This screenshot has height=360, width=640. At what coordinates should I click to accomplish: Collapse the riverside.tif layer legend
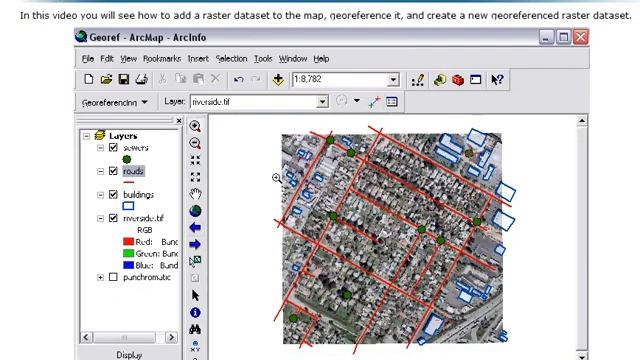pyautogui.click(x=100, y=219)
